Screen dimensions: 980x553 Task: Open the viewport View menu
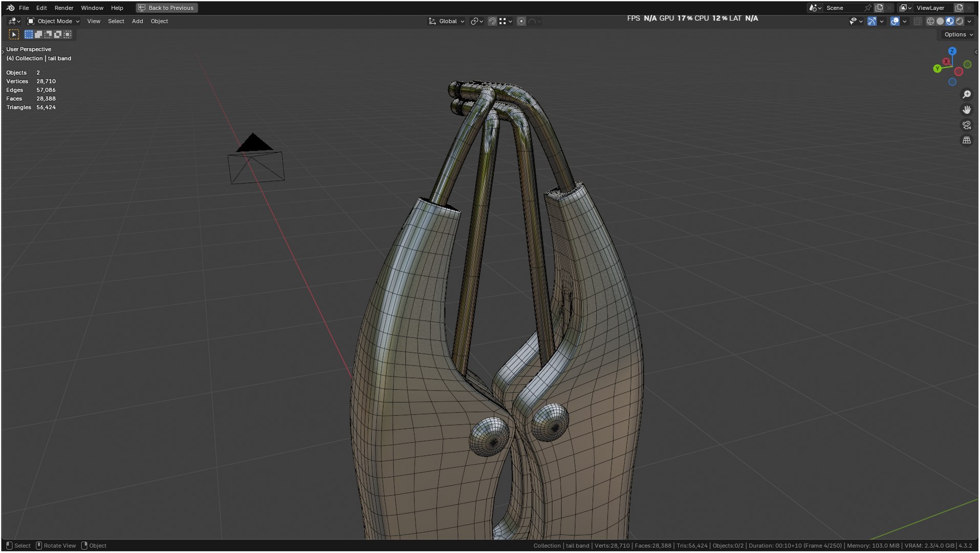pyautogui.click(x=94, y=21)
